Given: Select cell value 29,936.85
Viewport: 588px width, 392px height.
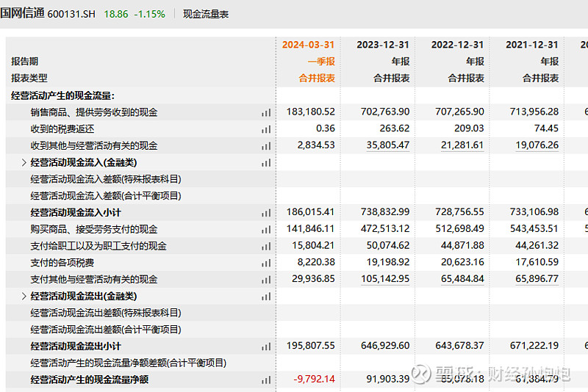Looking at the screenshot, I should 314,279.
